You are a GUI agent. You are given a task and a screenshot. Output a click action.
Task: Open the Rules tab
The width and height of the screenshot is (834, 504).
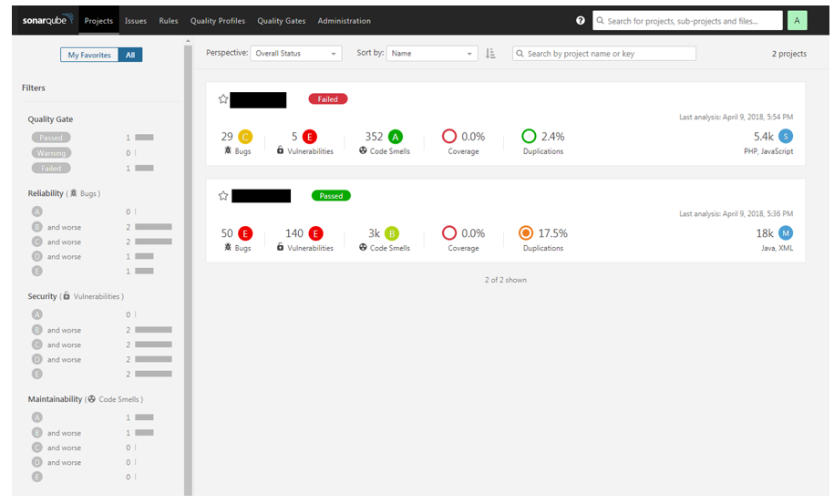pos(169,21)
